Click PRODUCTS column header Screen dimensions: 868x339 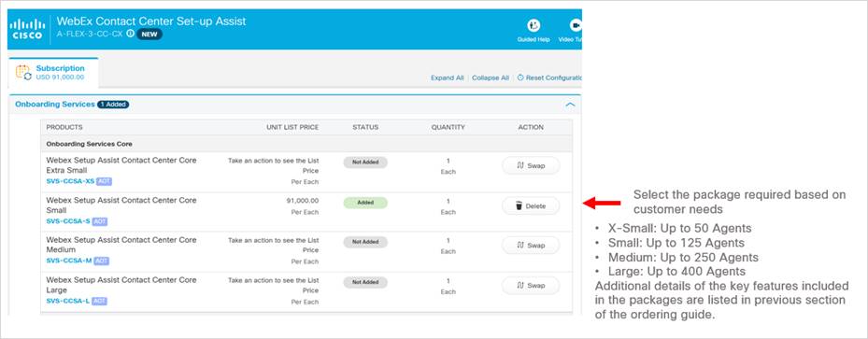coord(64,127)
